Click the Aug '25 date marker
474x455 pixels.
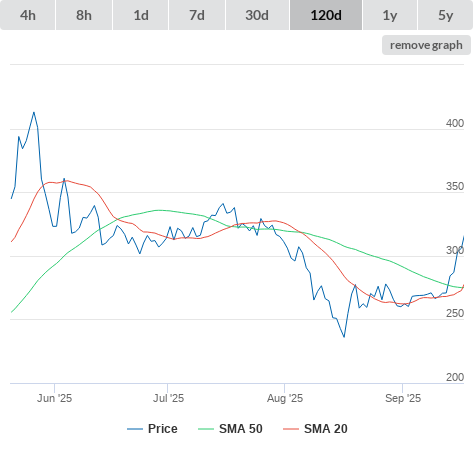point(285,398)
